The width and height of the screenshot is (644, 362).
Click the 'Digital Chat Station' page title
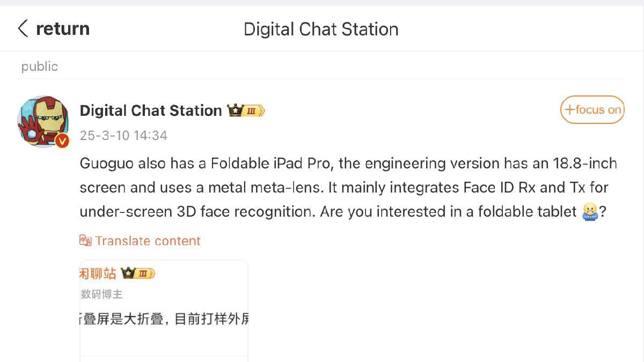click(321, 29)
